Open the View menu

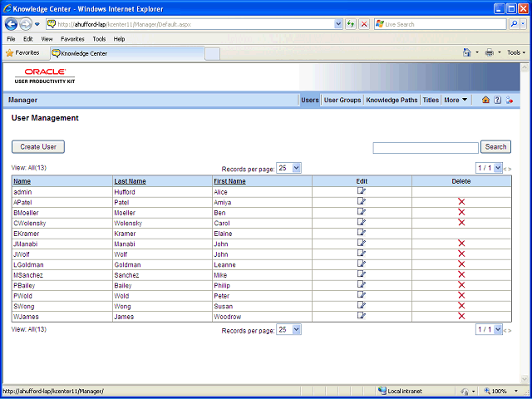point(47,39)
